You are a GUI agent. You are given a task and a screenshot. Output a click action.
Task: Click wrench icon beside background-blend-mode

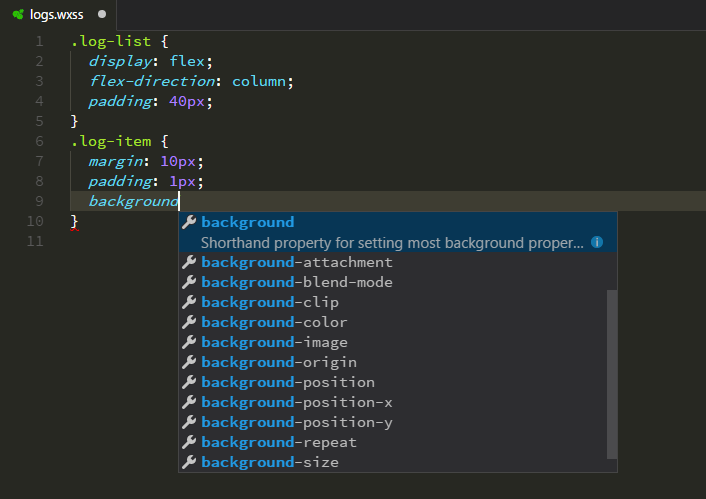click(189, 281)
